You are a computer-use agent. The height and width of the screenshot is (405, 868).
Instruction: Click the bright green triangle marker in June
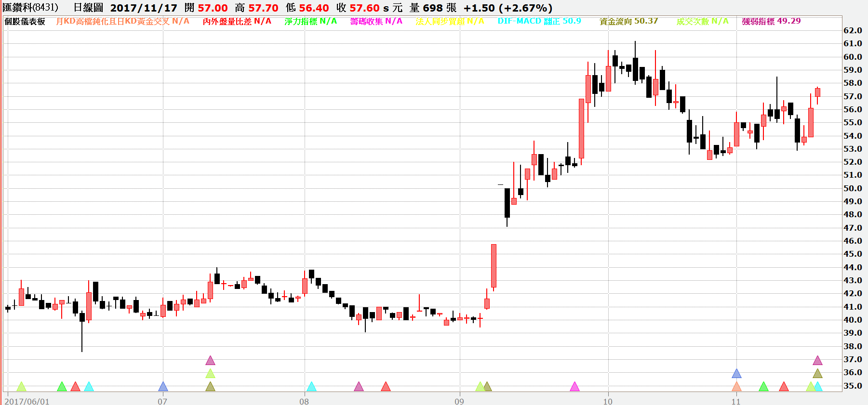coord(62,387)
